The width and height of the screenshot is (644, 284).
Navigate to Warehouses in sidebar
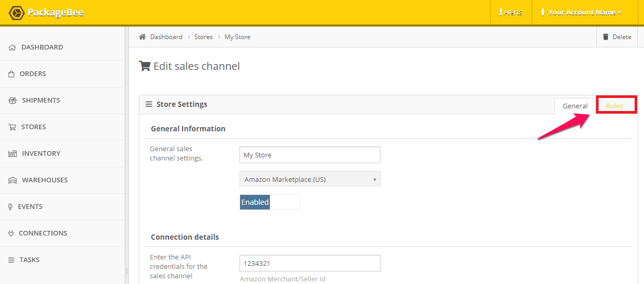[63, 180]
